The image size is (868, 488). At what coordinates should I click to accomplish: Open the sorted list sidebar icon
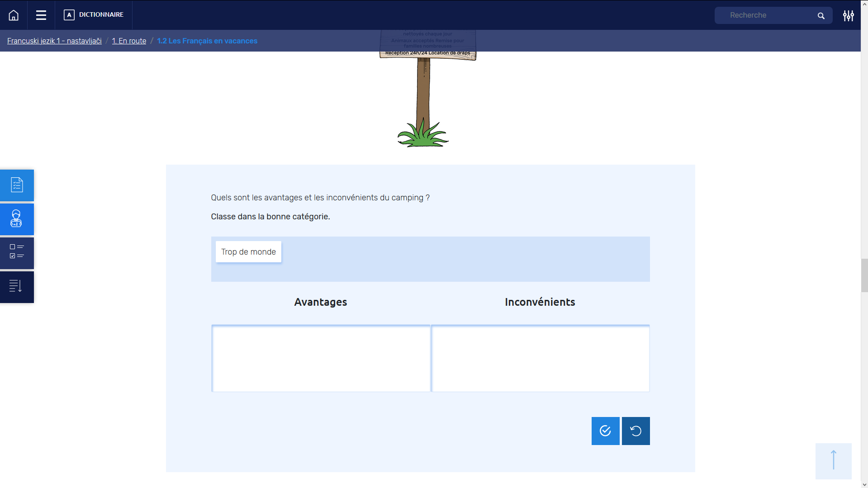coord(17,287)
